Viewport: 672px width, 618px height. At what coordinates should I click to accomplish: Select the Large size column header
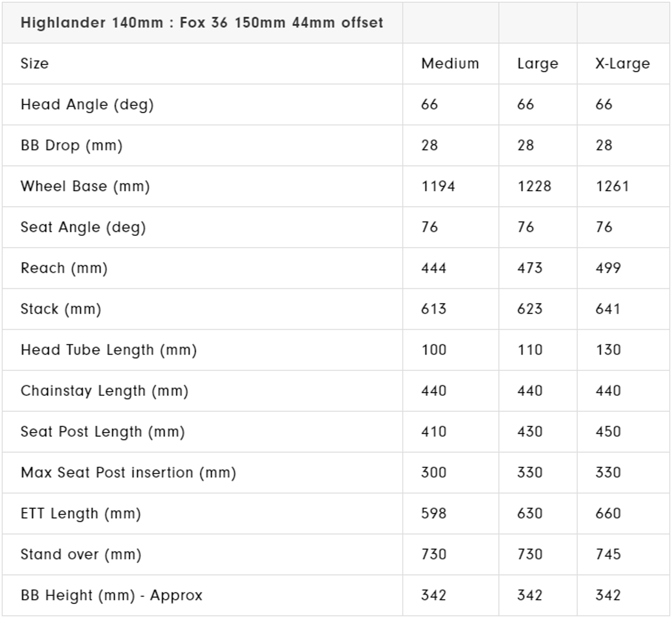(x=538, y=64)
